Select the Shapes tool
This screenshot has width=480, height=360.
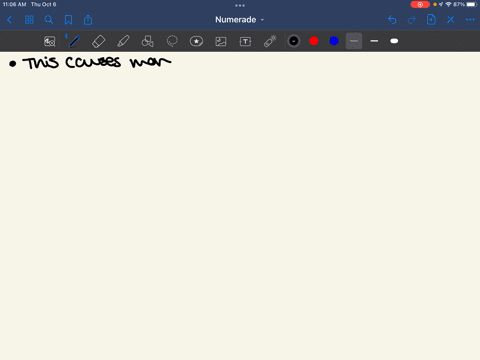tap(148, 41)
